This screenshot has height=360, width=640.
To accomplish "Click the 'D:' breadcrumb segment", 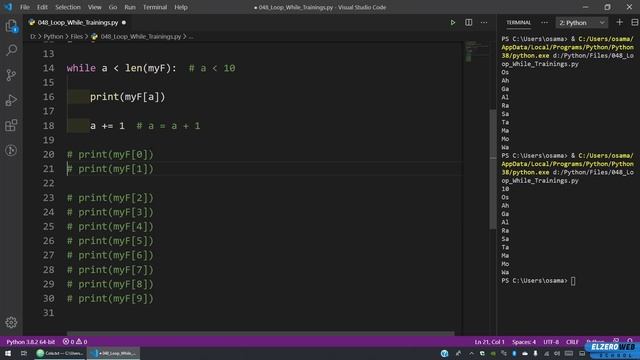I will [x=33, y=37].
